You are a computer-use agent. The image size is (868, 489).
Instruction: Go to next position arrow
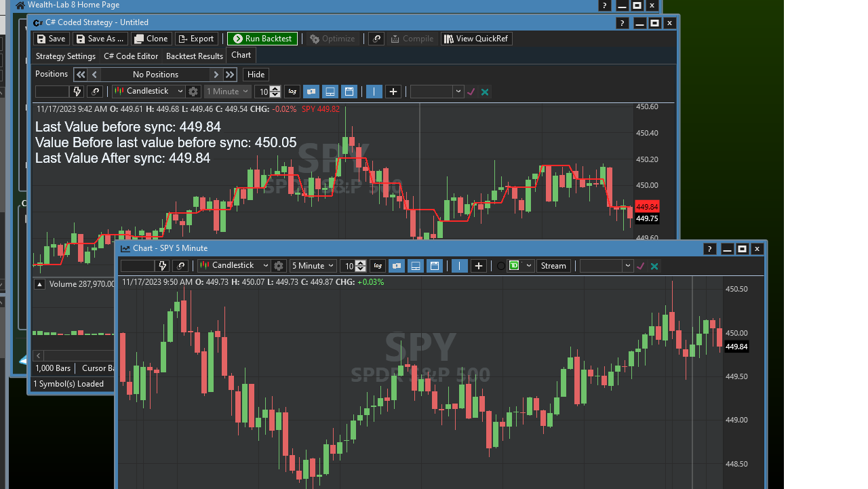point(216,75)
